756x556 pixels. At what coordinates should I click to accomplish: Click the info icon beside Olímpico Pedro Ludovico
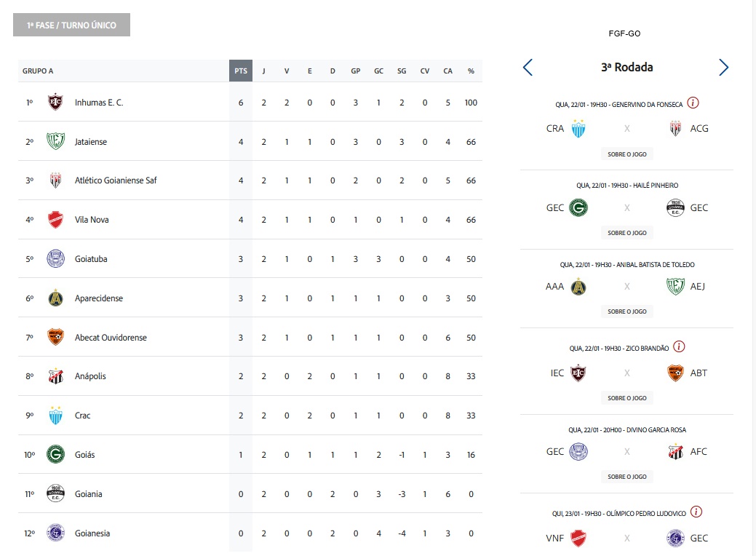point(696,512)
